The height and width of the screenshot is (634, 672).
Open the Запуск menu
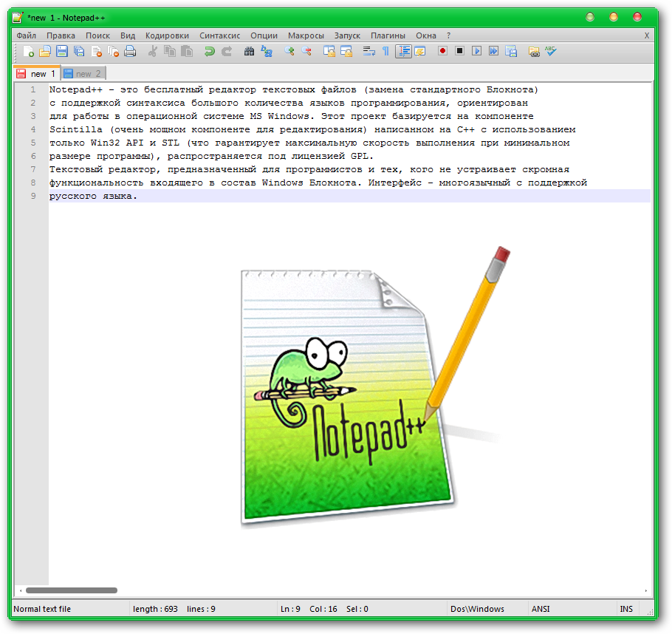click(348, 35)
